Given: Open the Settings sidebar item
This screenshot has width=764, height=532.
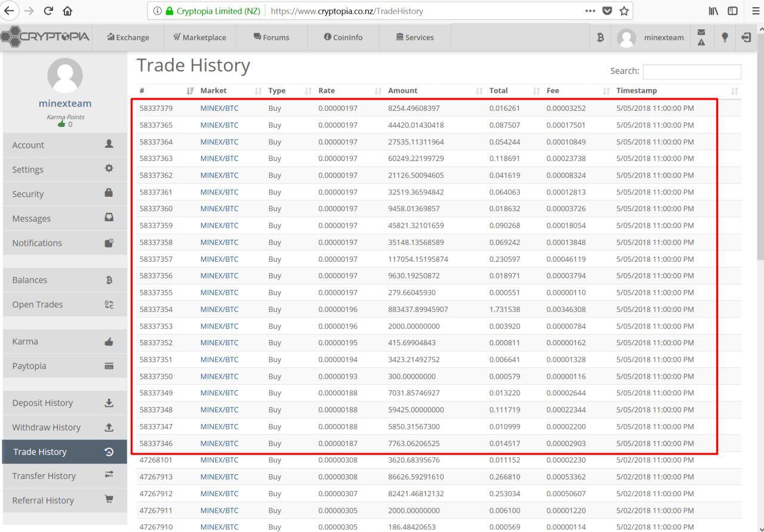Looking at the screenshot, I should [x=64, y=169].
